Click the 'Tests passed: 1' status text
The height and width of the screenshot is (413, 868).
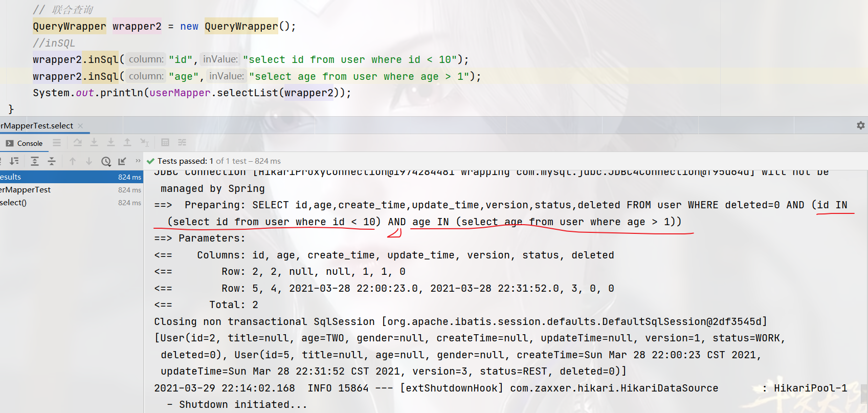(185, 161)
